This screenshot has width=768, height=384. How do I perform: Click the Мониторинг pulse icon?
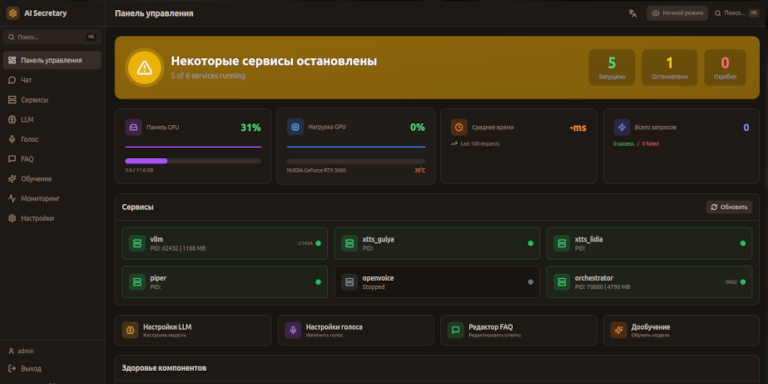point(12,198)
